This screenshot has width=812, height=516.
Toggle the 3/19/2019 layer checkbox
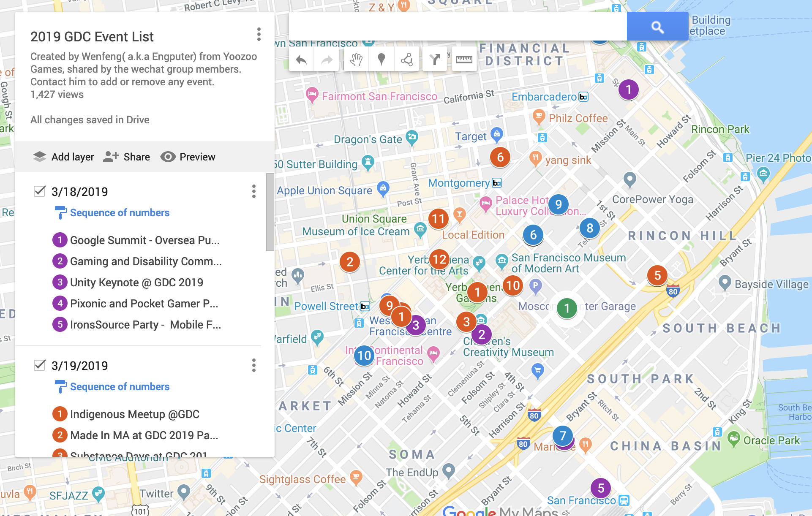pyautogui.click(x=39, y=365)
